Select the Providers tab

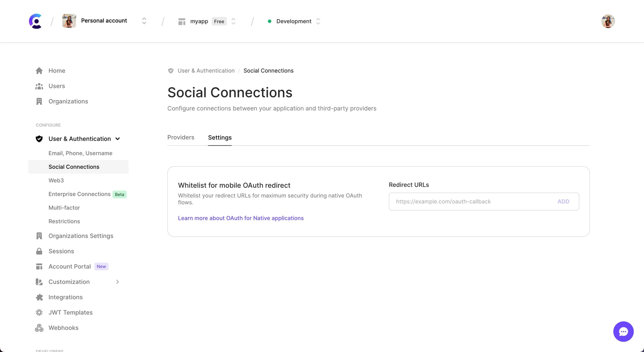[181, 137]
